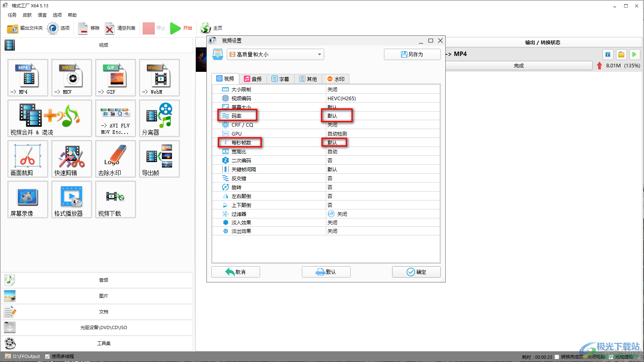The width and height of the screenshot is (644, 362).
Task: Expand the 文档 category panel
Action: pyautogui.click(x=98, y=312)
